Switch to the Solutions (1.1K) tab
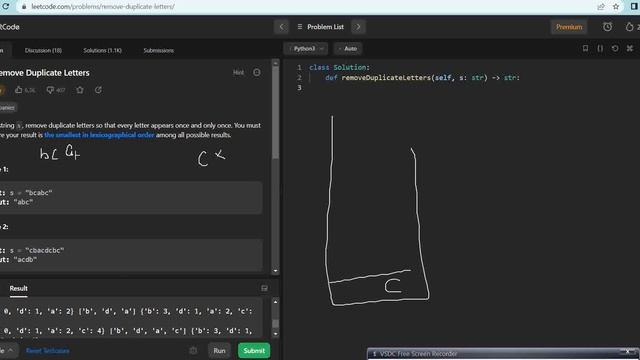Viewport: 640px width, 360px height. click(102, 50)
